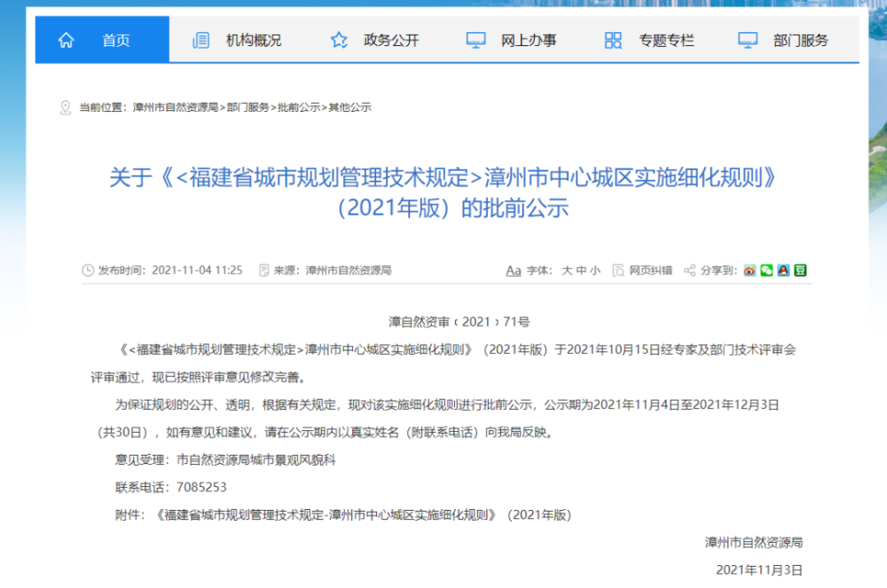Screen dimensions: 887x588
Task: Share to WeChat icon
Action: tap(766, 270)
